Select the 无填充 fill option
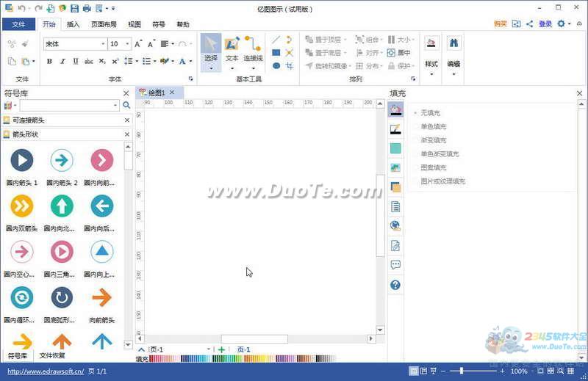Viewport: 588px width, 381px height. 430,113
